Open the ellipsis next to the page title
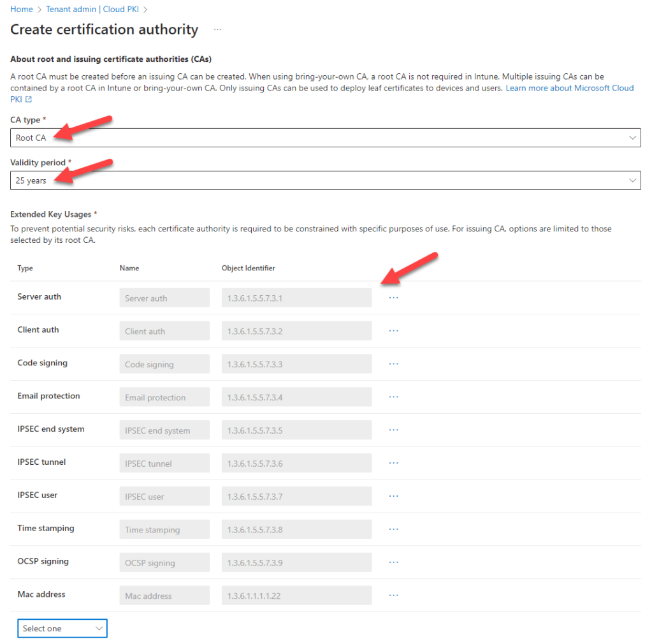Screen dimensions: 652x644 (217, 29)
